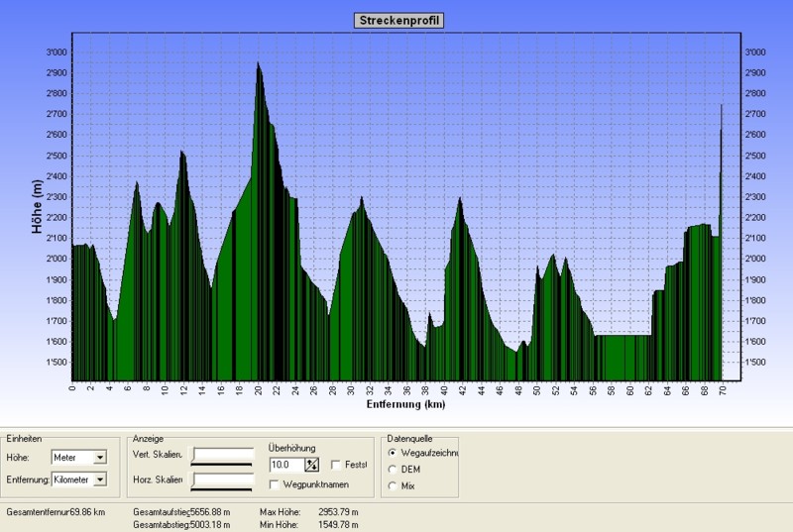The height and width of the screenshot is (532, 793).
Task: Click the Vert. Skalierung slider
Action: tap(222, 456)
